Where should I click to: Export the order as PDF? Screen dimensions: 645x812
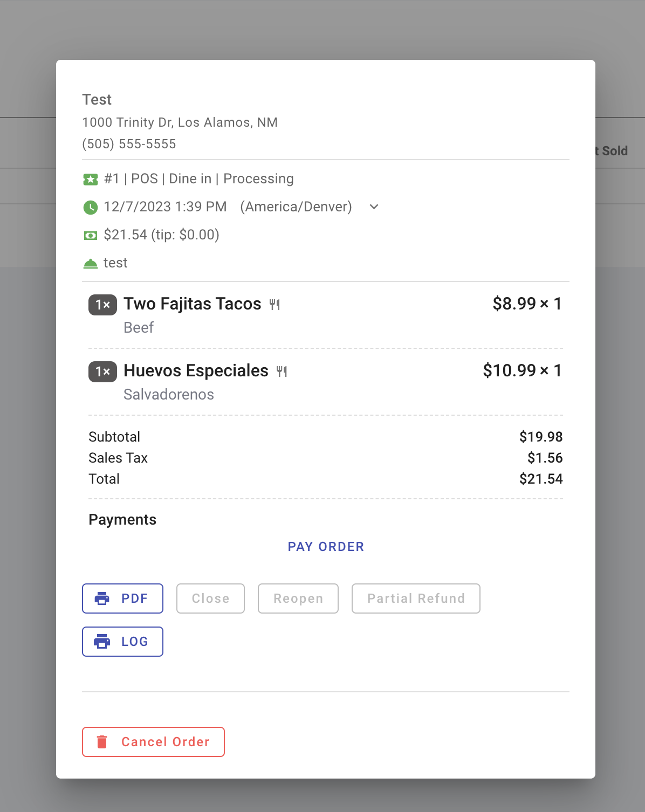tap(122, 598)
